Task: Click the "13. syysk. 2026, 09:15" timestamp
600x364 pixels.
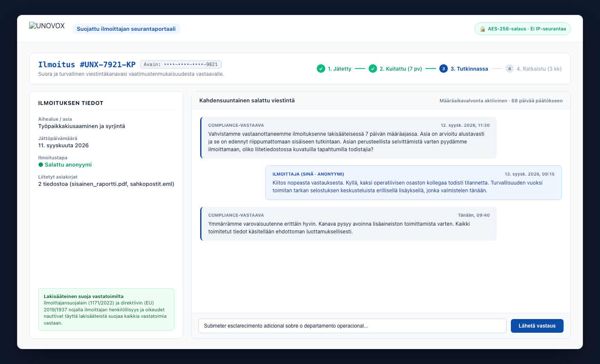Action: coord(530,174)
